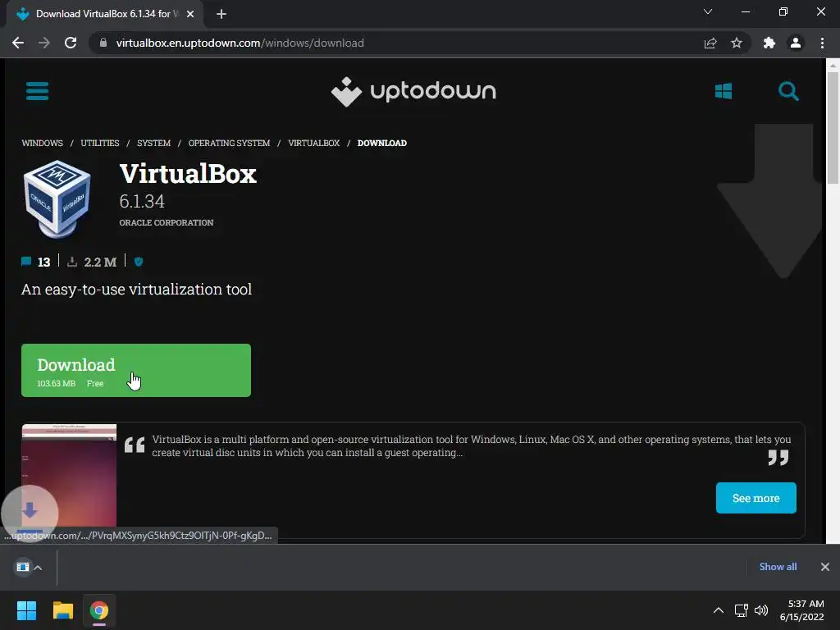
Task: Share this page using the share icon
Action: [710, 43]
